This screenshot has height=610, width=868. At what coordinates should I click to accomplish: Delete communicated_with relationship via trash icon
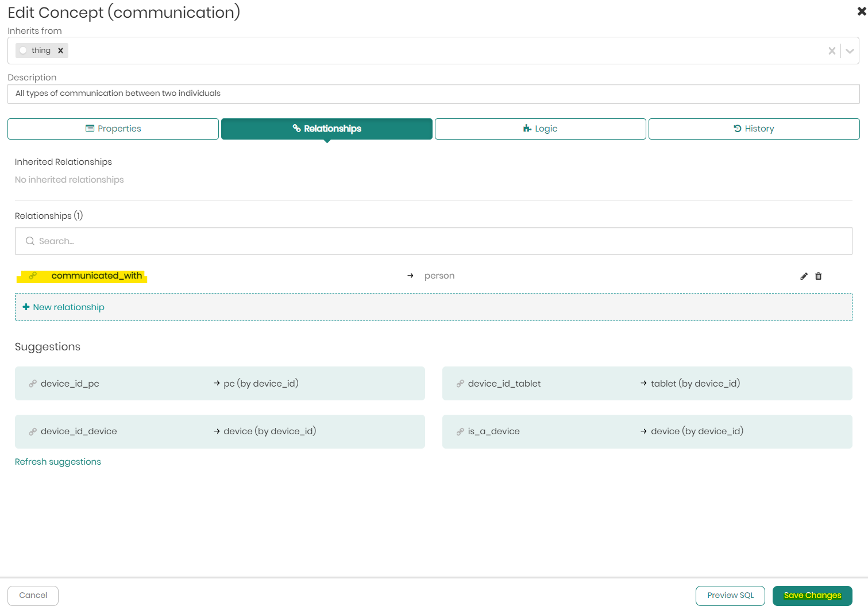pos(819,276)
